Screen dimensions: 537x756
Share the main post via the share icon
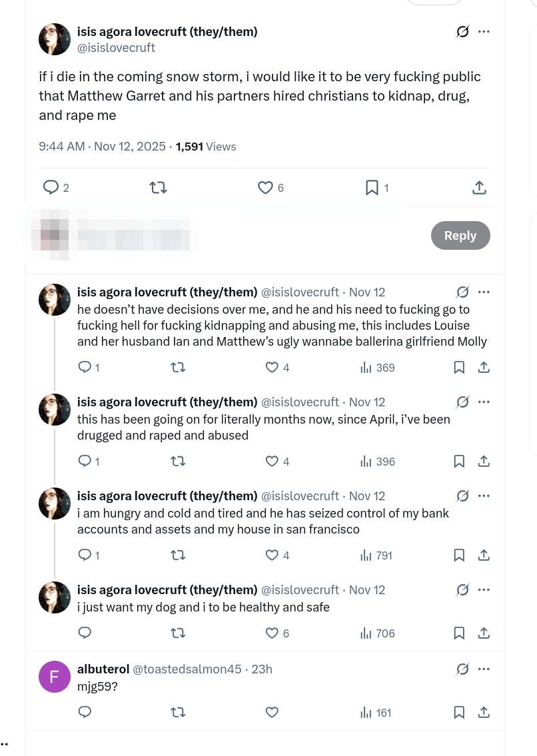(479, 187)
